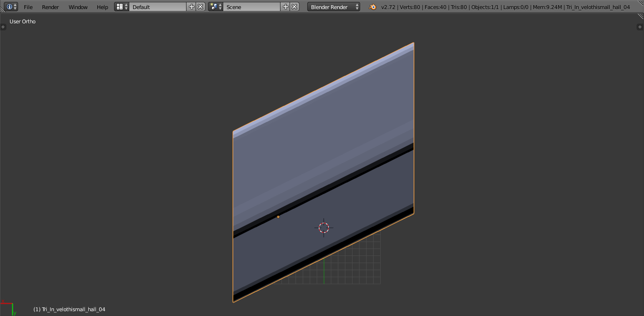Screen dimensions: 644x316
Task: Click the (1) Tri_In_velothismall_hall_04 viewport label
Action: pos(69,309)
